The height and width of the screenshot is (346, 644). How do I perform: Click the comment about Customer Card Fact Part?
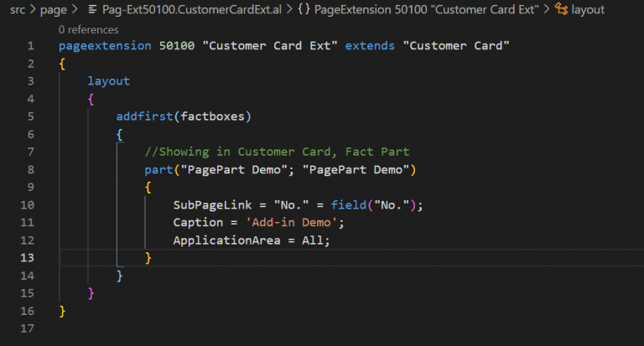click(277, 152)
